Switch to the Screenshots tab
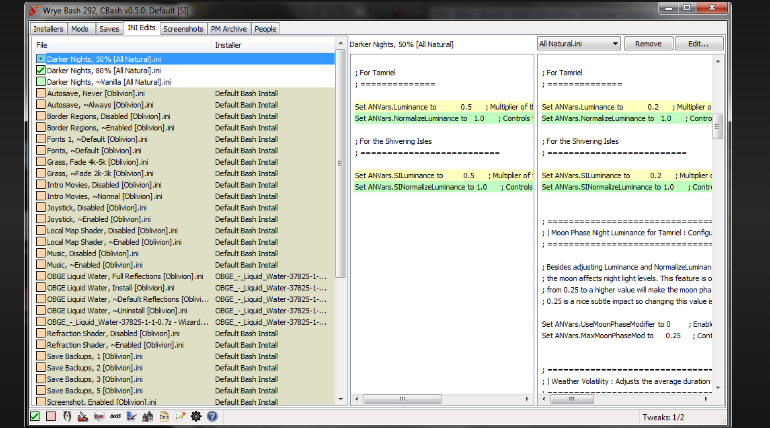 pos(183,29)
